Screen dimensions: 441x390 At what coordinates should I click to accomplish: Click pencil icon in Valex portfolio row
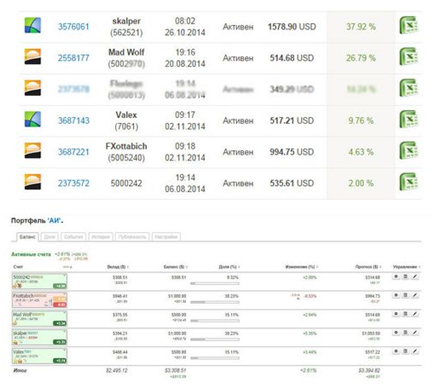[x=415, y=351]
